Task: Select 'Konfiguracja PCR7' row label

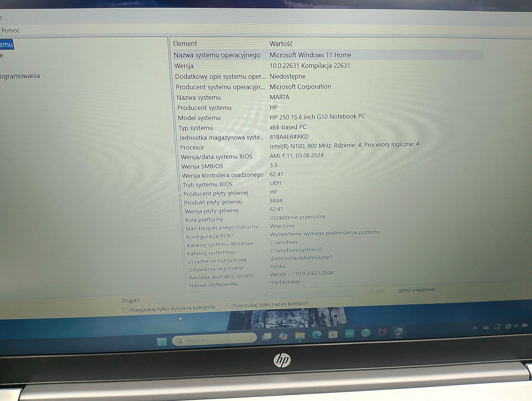Action: pos(210,236)
